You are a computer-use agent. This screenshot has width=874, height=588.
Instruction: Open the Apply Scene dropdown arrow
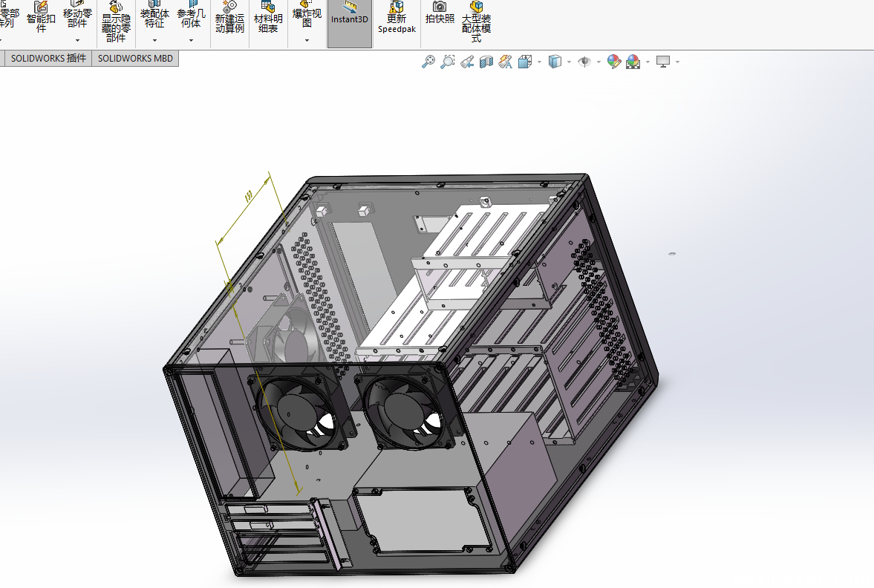coord(648,62)
